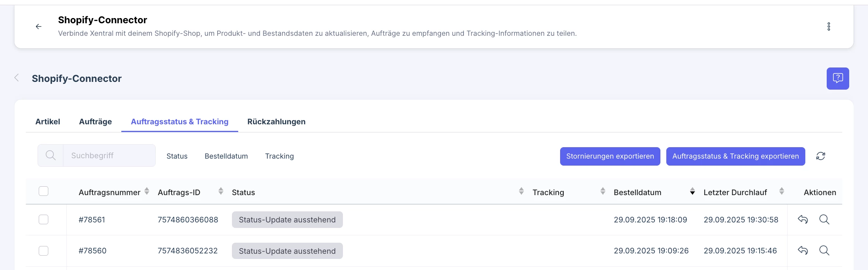Select the checkbox for order #78560
The image size is (868, 270).
tap(44, 251)
